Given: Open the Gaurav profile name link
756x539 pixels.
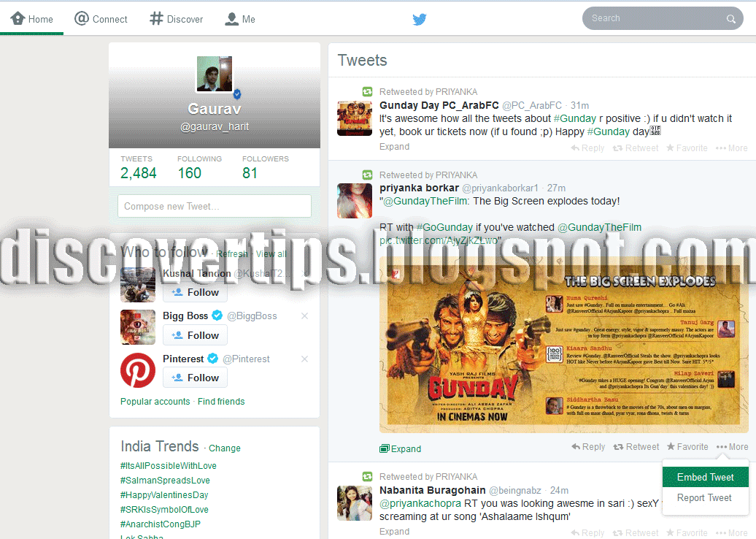Looking at the screenshot, I should (214, 109).
